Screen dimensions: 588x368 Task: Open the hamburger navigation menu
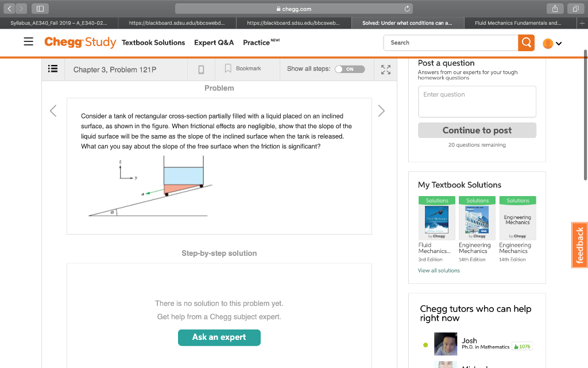click(27, 42)
